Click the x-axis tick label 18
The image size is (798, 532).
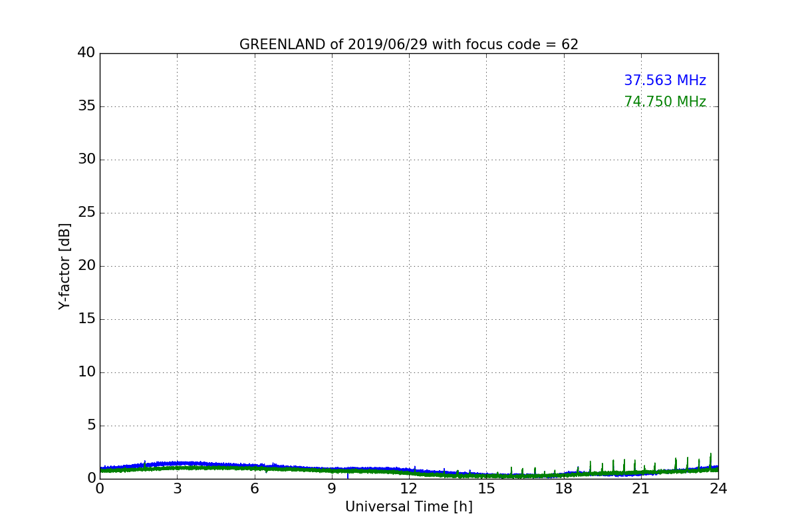(x=564, y=489)
